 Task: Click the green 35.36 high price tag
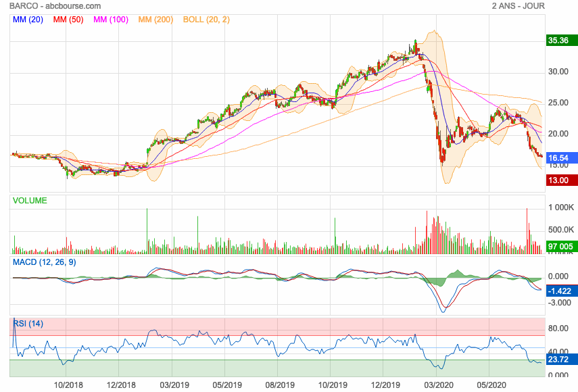coord(562,40)
